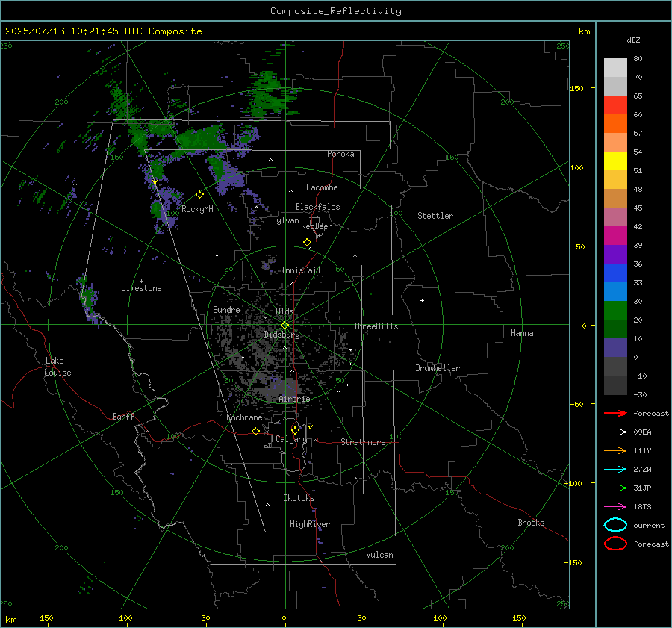Click the cyan current ellipse legend icon
672x628 pixels.
click(x=615, y=525)
